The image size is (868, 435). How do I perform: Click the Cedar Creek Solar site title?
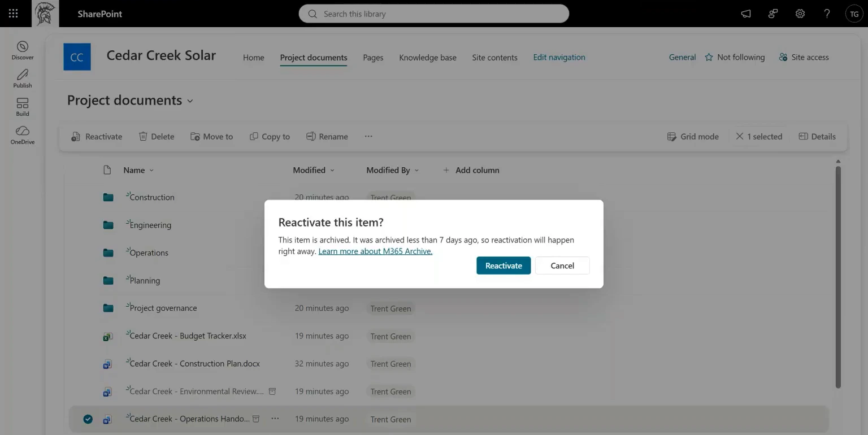click(161, 55)
